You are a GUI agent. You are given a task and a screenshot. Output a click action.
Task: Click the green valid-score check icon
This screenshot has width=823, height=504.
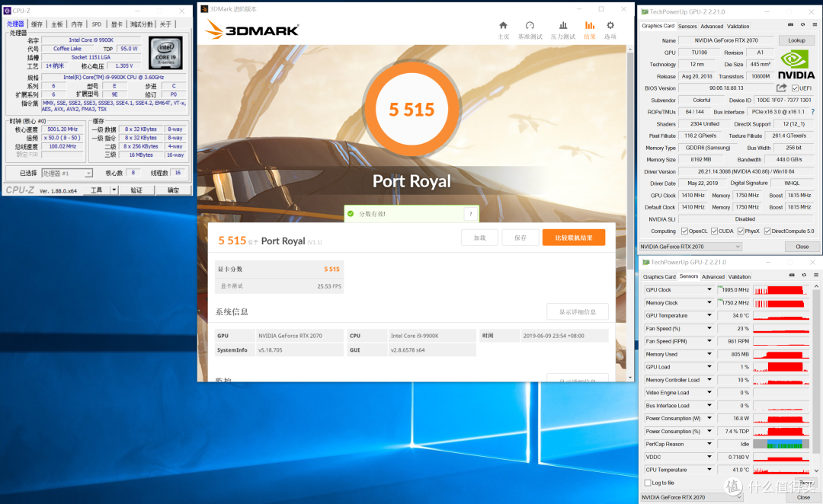point(351,213)
